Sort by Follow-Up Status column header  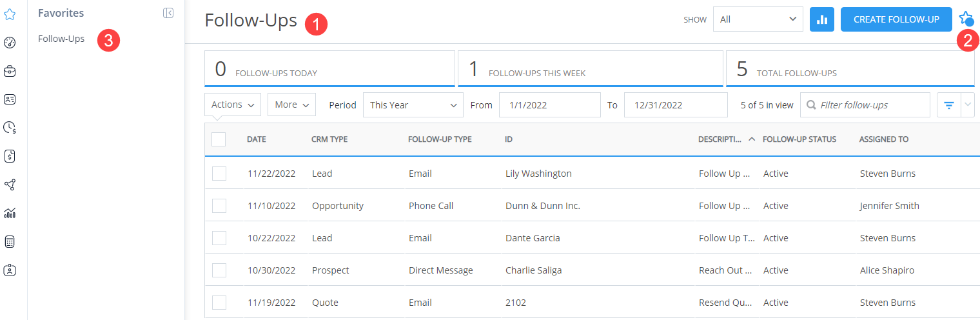799,139
